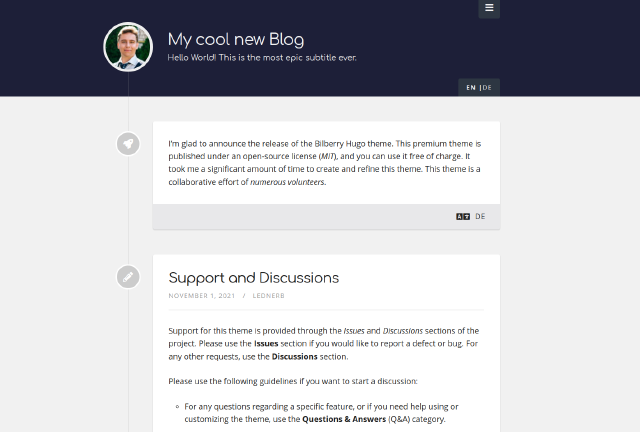Click the italic "Issues" word in support post
Viewport: 640px width, 432px height.
point(352,330)
